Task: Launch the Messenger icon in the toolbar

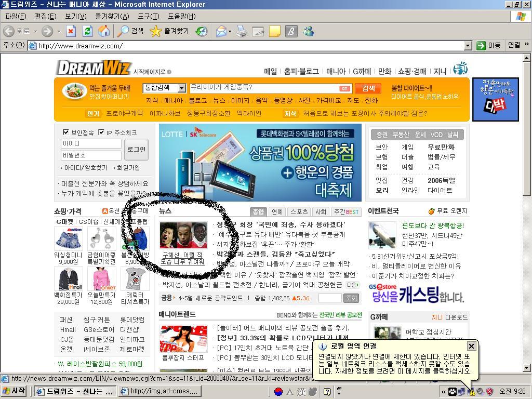Action: click(308, 31)
